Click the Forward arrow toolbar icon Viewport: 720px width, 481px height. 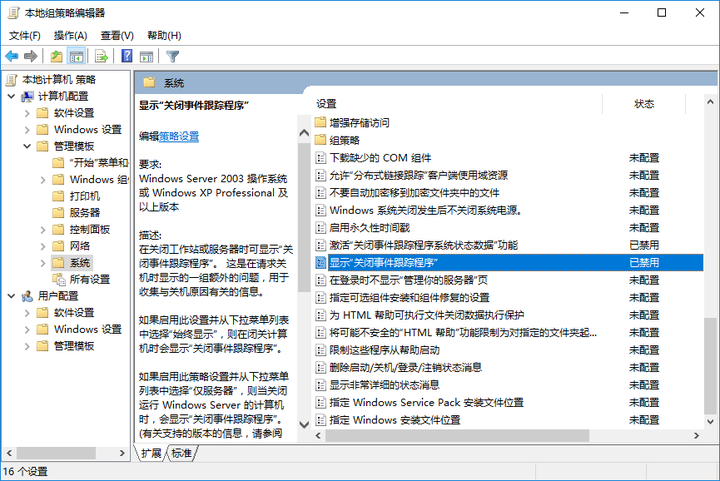(30, 56)
